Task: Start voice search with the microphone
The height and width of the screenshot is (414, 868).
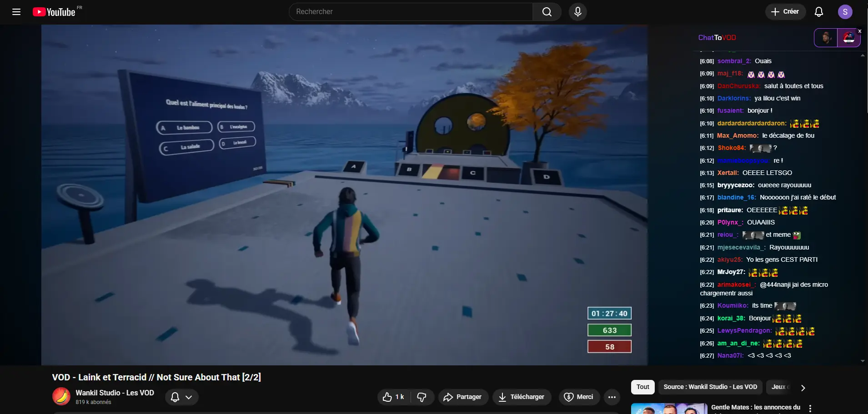Action: (x=577, y=12)
